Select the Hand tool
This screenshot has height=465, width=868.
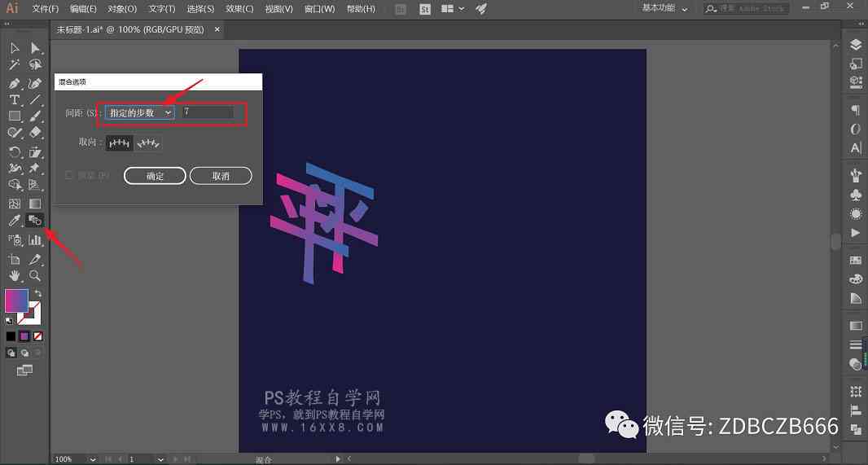click(15, 275)
